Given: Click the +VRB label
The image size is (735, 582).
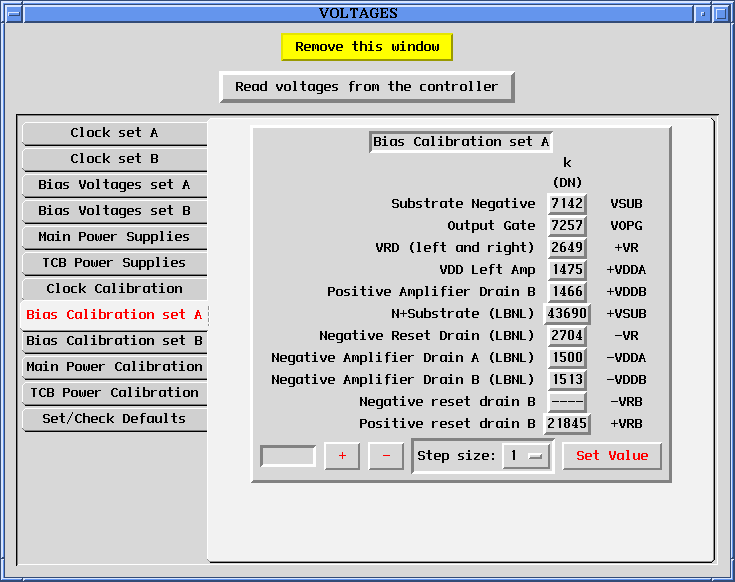Looking at the screenshot, I should pos(626,424).
